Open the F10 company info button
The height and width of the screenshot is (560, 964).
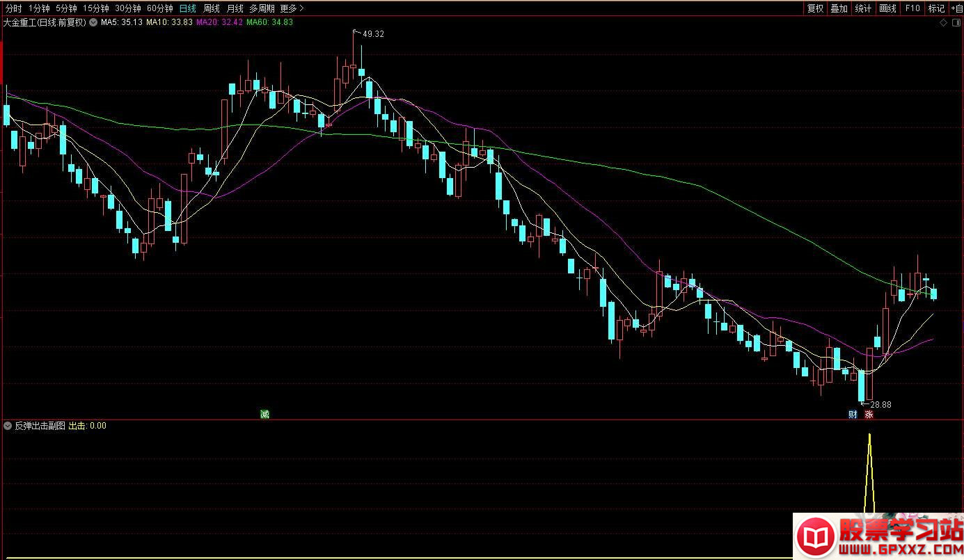click(x=912, y=8)
